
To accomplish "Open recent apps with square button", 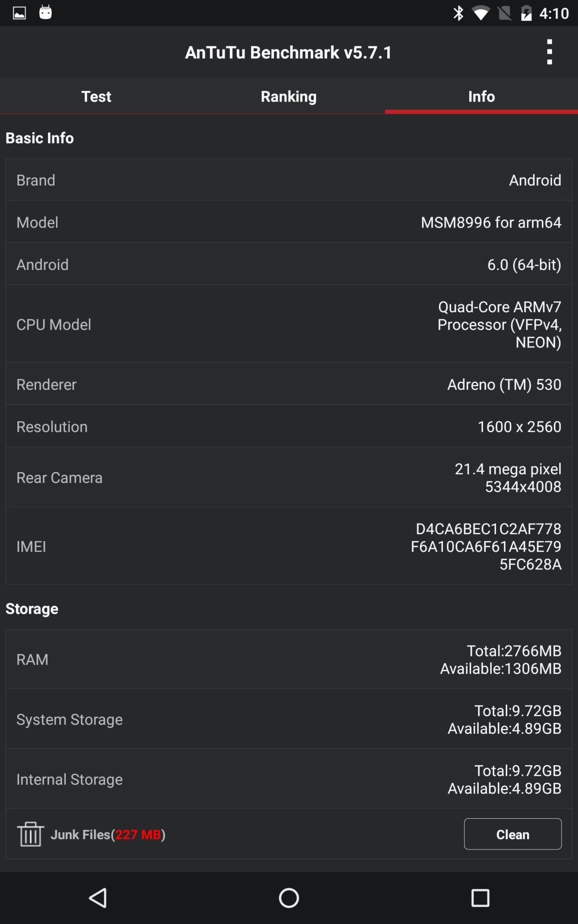I will [x=480, y=898].
